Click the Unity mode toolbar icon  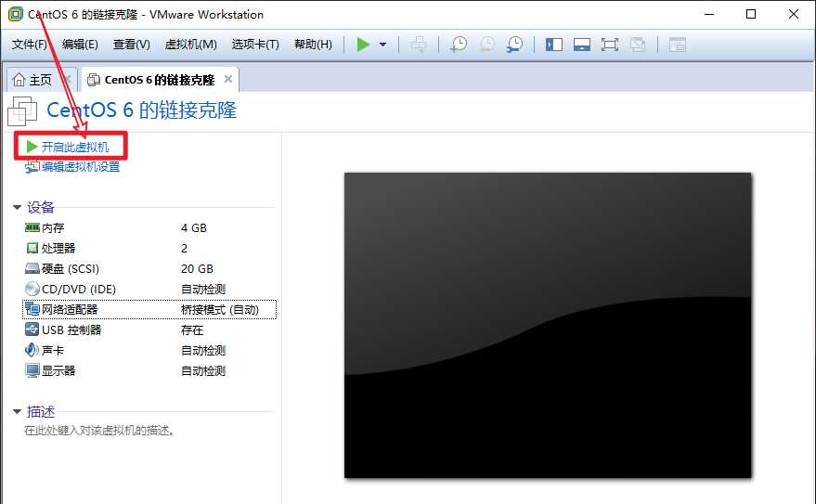coord(638,45)
